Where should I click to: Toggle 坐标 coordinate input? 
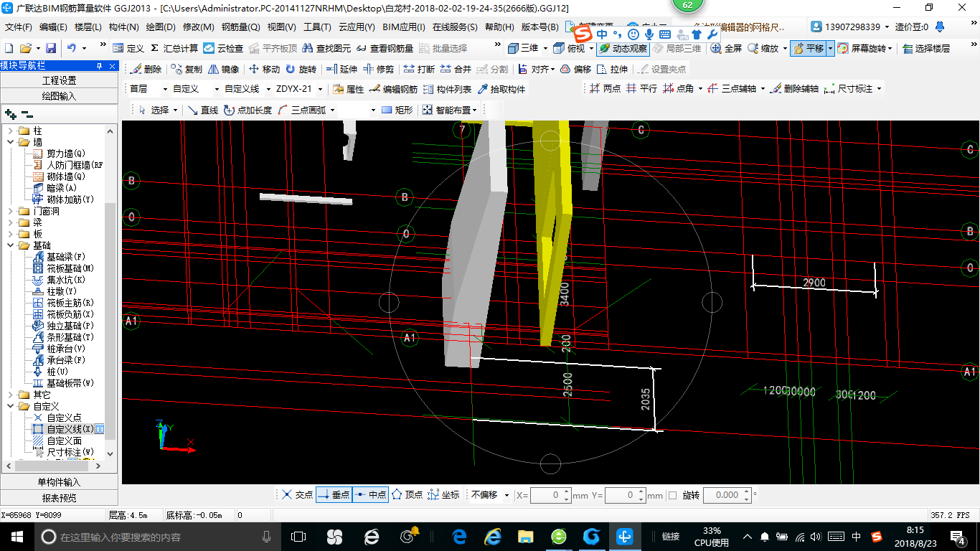click(443, 495)
